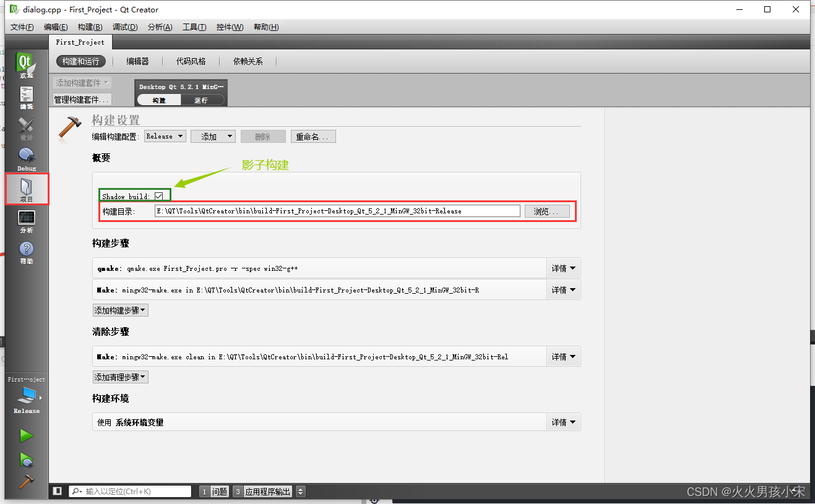
Task: Build project with hammer icon
Action: (26, 482)
